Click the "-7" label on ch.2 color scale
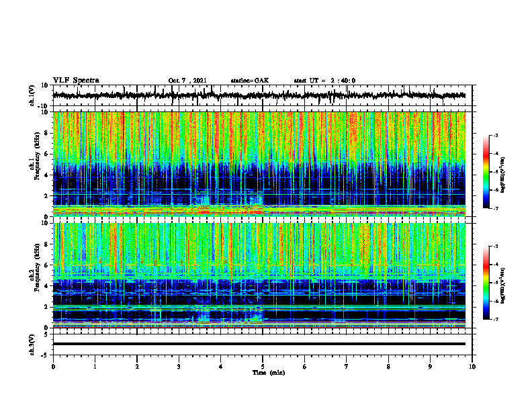Screen dimensions: 532x411 point(496,319)
